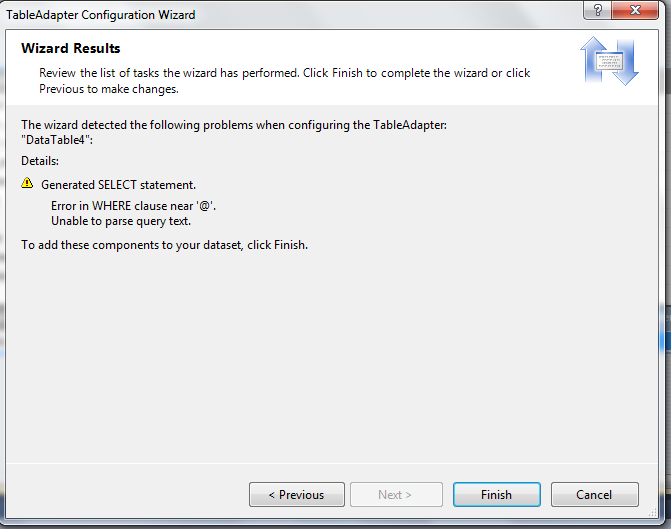Click the TableAdapter Configuration Wizard title bar
This screenshot has height=529, width=671.
tap(300, 15)
